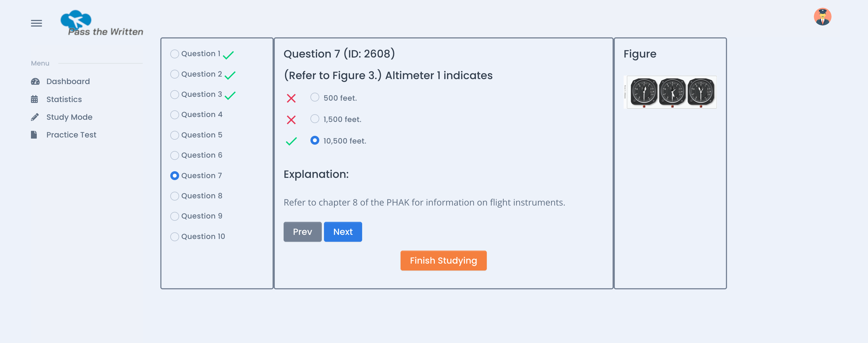Click the Practice Test document icon
The width and height of the screenshot is (868, 343).
click(34, 135)
